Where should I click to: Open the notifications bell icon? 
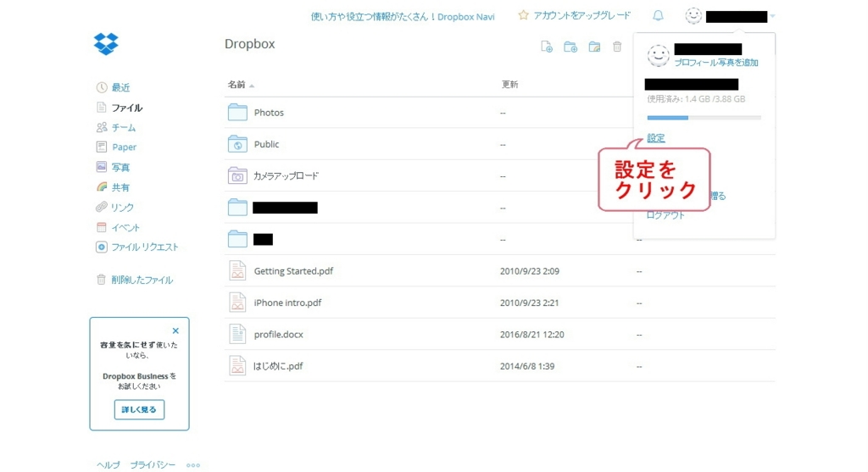click(x=658, y=15)
